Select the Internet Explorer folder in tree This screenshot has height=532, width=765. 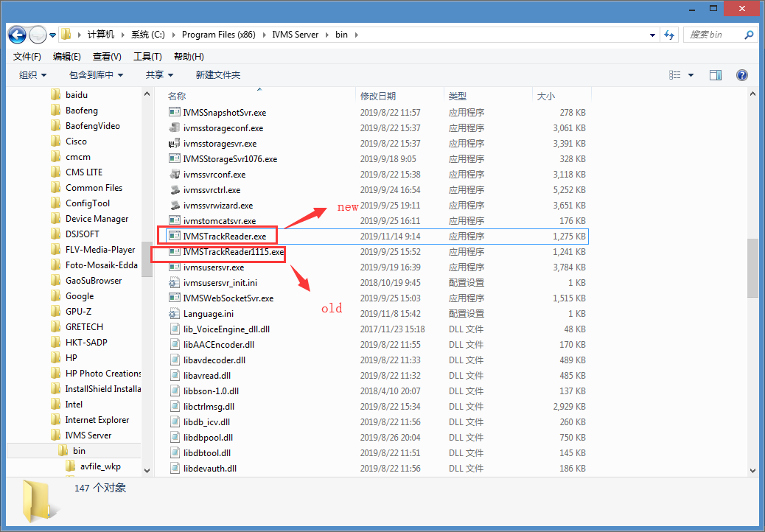97,420
